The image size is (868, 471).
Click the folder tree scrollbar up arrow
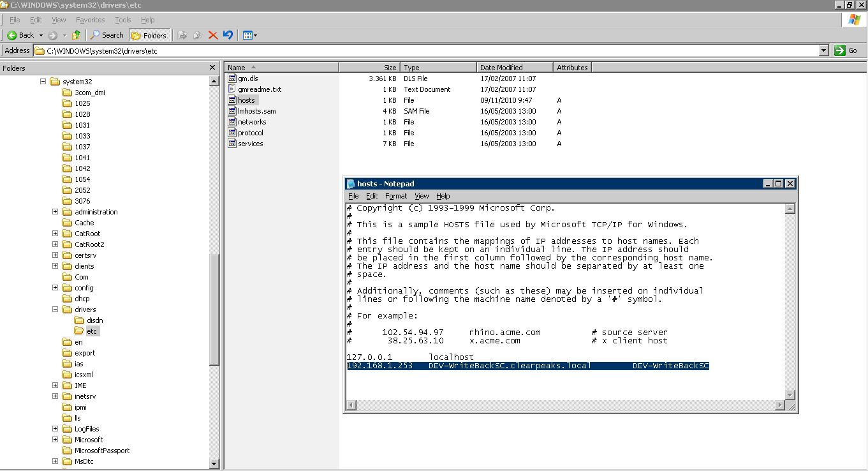click(214, 81)
